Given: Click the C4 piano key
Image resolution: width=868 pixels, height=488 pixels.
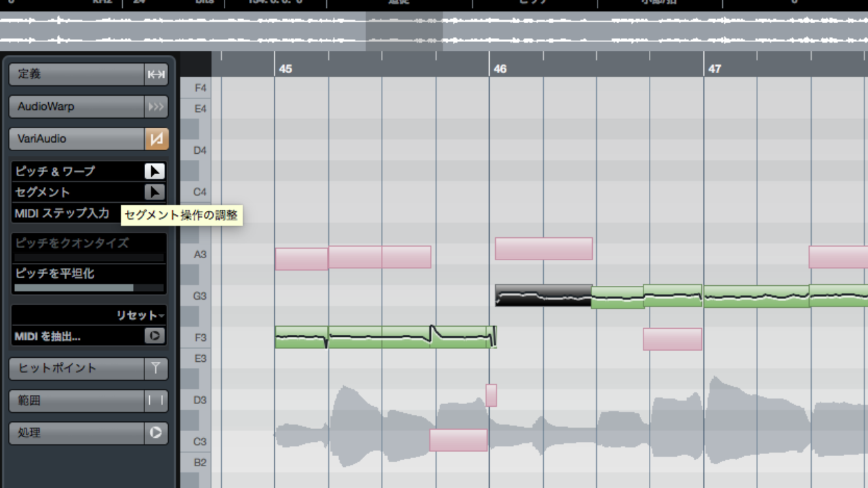Looking at the screenshot, I should (195, 192).
